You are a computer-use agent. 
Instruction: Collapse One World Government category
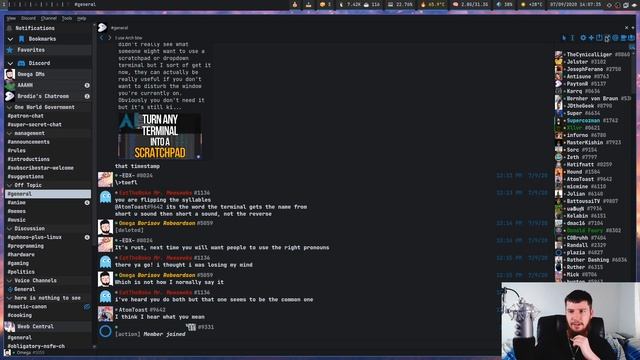(10, 107)
